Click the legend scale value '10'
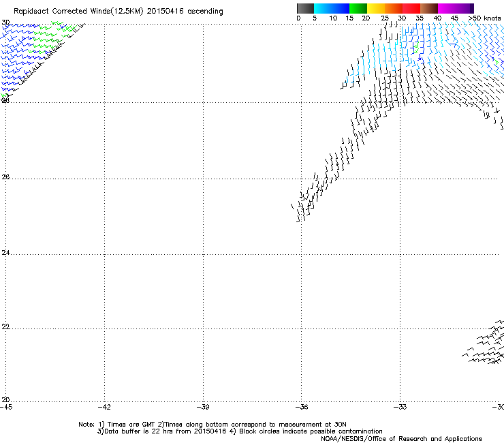This screenshot has width=504, height=443. click(x=333, y=18)
